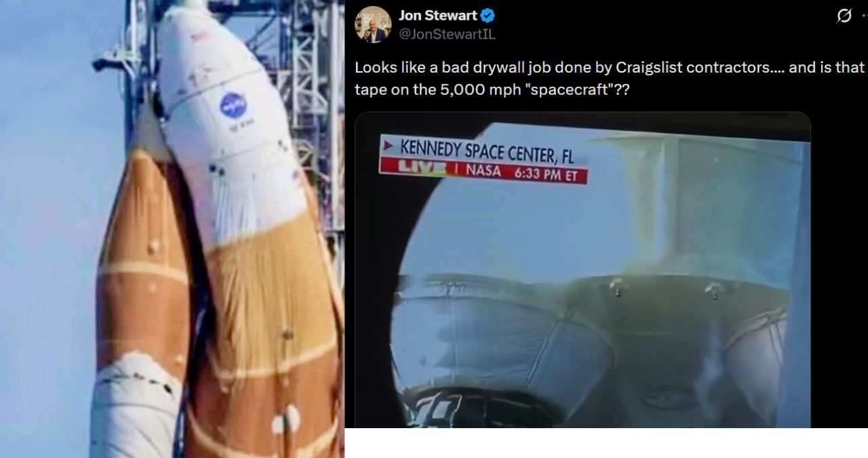Click the black mark on the orange tank
This screenshot has width=868, height=458.
point(288,334)
